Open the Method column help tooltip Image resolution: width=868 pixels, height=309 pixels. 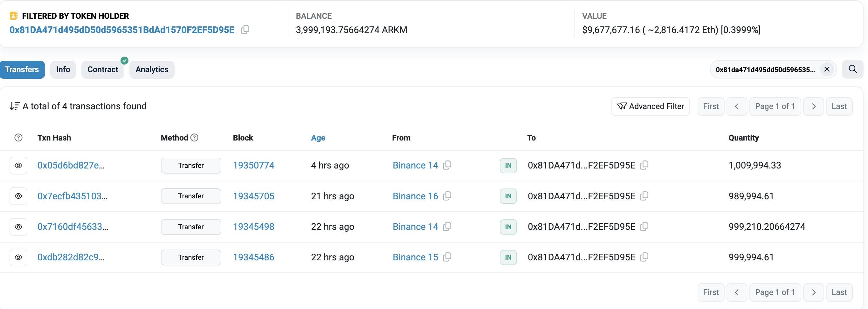click(x=194, y=137)
